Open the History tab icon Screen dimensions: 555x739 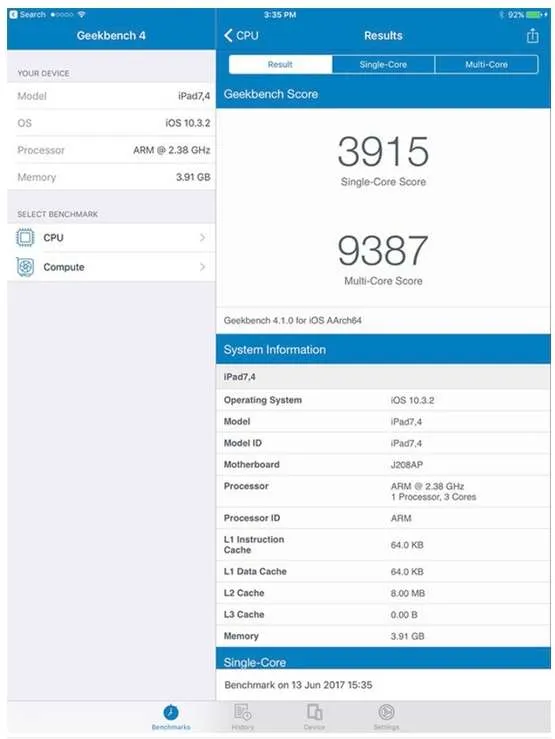[x=242, y=712]
